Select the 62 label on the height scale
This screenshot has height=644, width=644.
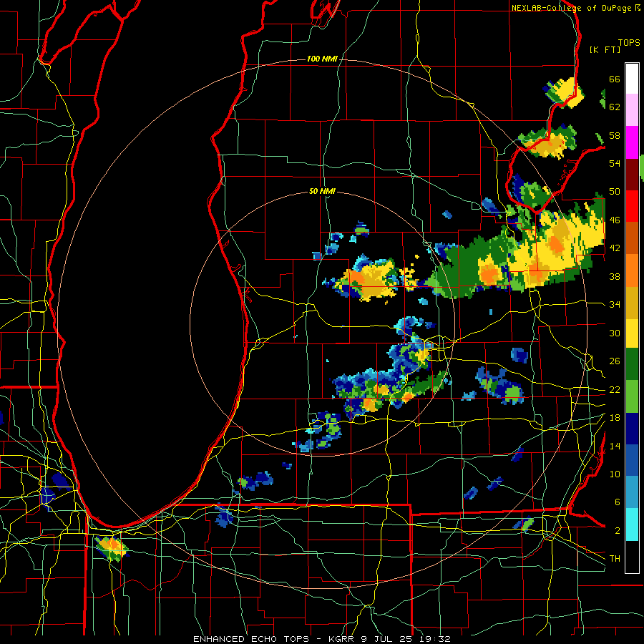point(615,107)
